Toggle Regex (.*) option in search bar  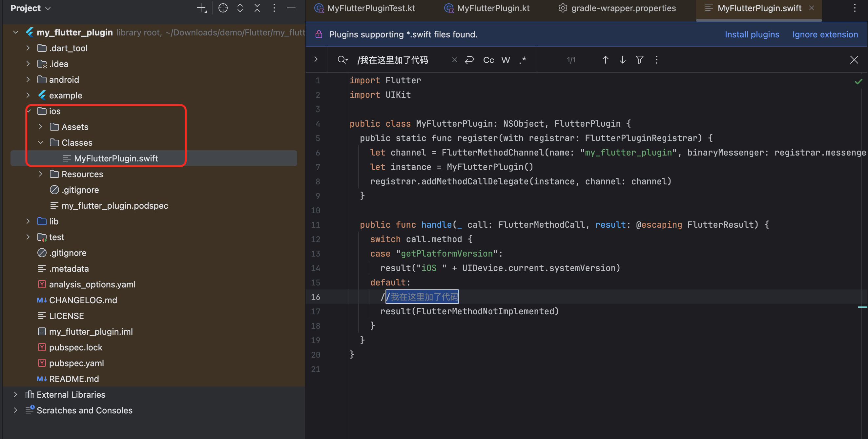click(x=523, y=60)
